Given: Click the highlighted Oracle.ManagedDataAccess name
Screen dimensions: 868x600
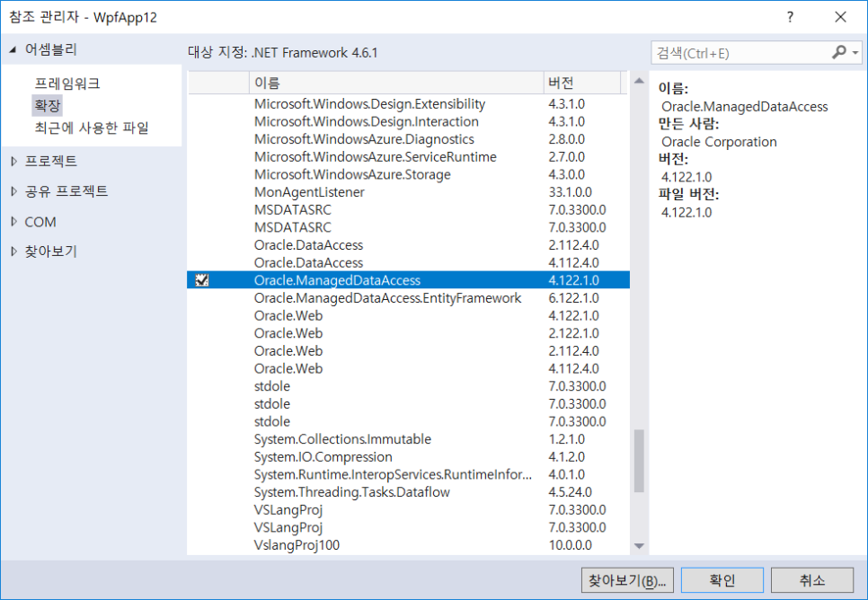Looking at the screenshot, I should 337,280.
